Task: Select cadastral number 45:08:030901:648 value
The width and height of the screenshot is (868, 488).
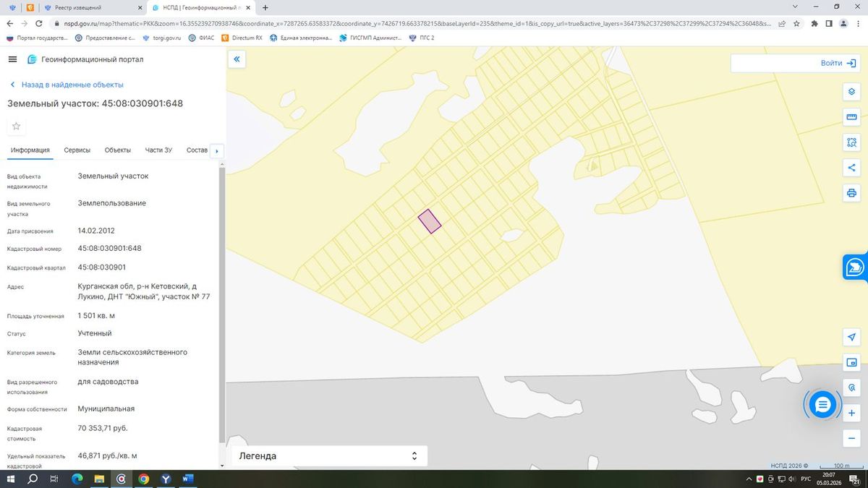Action: pos(109,248)
